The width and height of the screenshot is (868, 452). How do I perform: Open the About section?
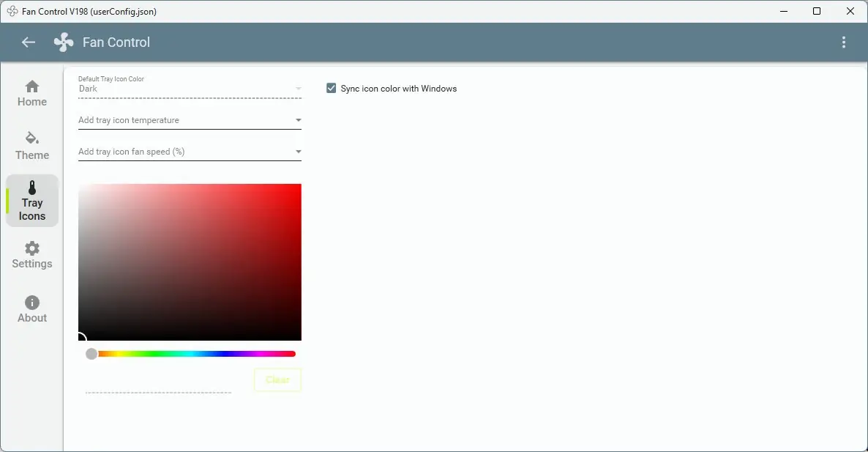[32, 309]
